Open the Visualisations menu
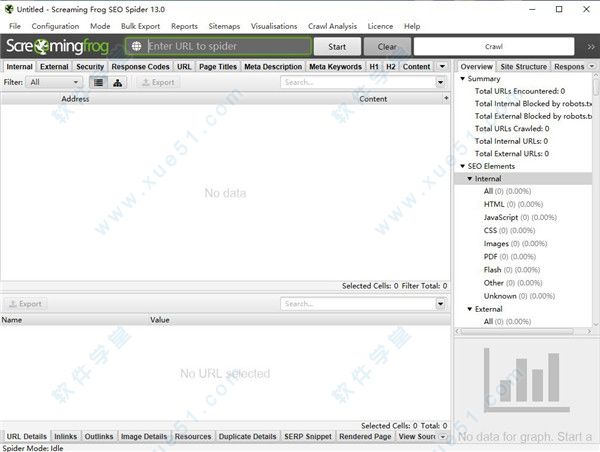This screenshot has width=600, height=452. [274, 26]
